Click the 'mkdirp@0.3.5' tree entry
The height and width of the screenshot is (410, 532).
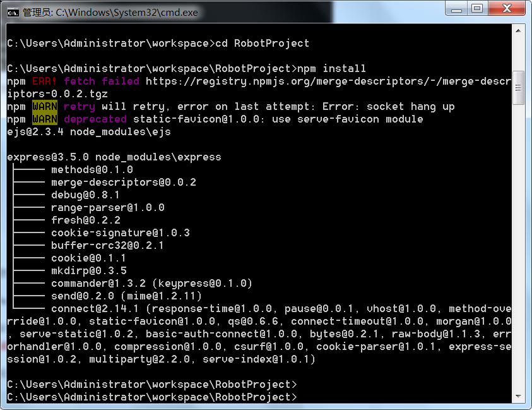click(x=89, y=271)
